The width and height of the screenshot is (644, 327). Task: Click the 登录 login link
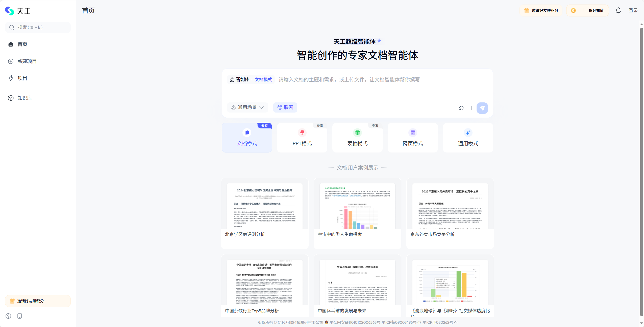[633, 11]
